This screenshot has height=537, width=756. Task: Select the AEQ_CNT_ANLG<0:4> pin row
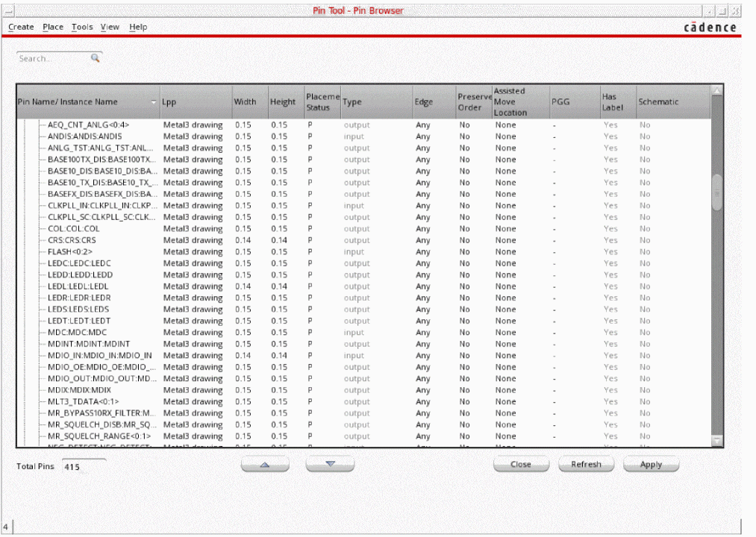(x=363, y=125)
